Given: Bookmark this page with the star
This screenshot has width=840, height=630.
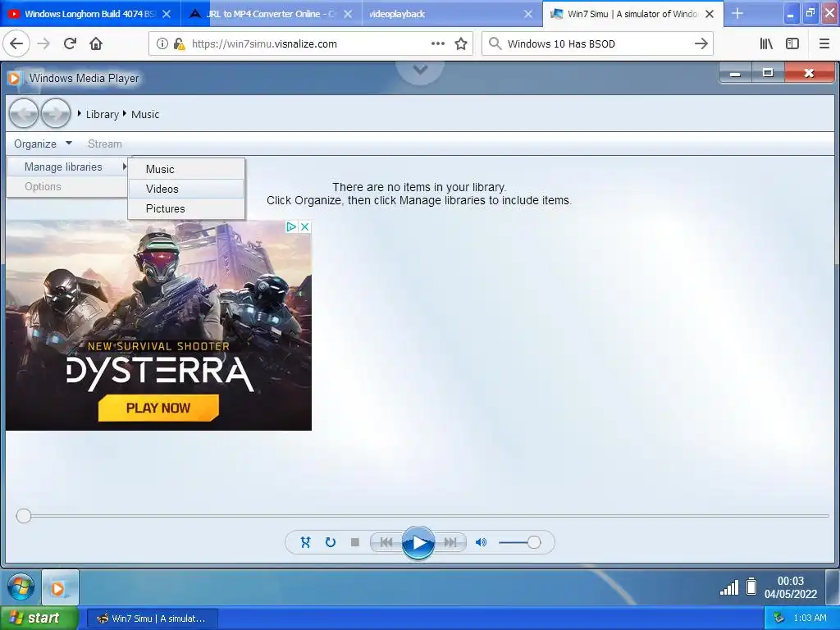Looking at the screenshot, I should coord(461,44).
